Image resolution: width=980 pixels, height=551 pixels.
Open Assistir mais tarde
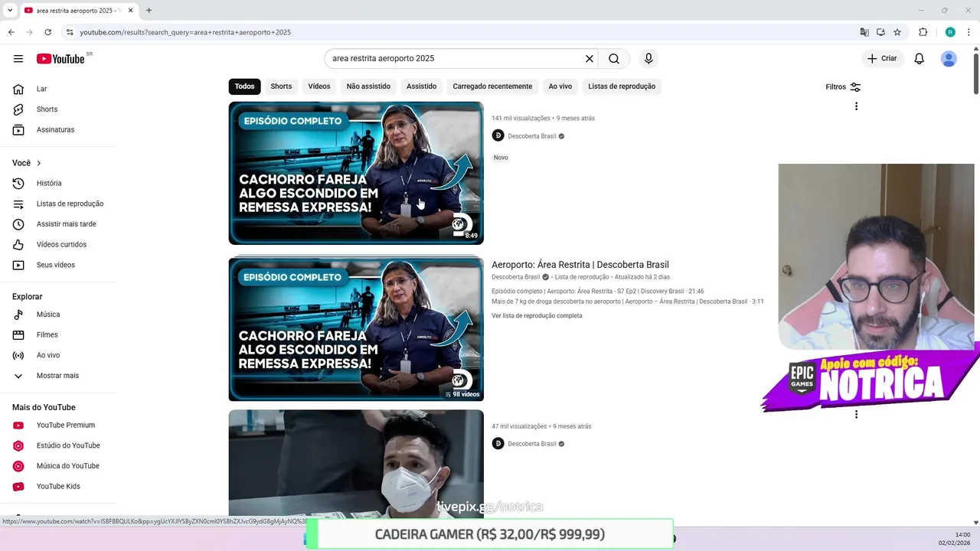(58, 224)
